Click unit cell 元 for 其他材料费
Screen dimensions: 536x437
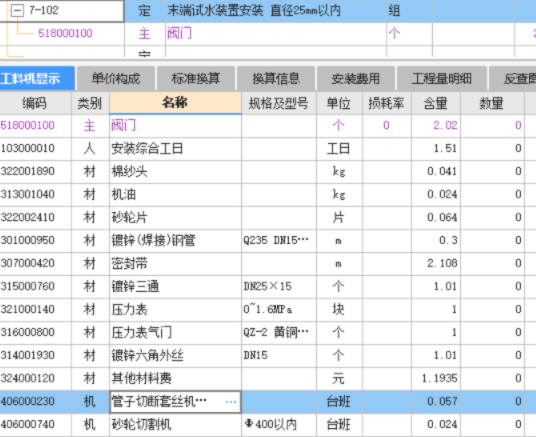(x=339, y=378)
